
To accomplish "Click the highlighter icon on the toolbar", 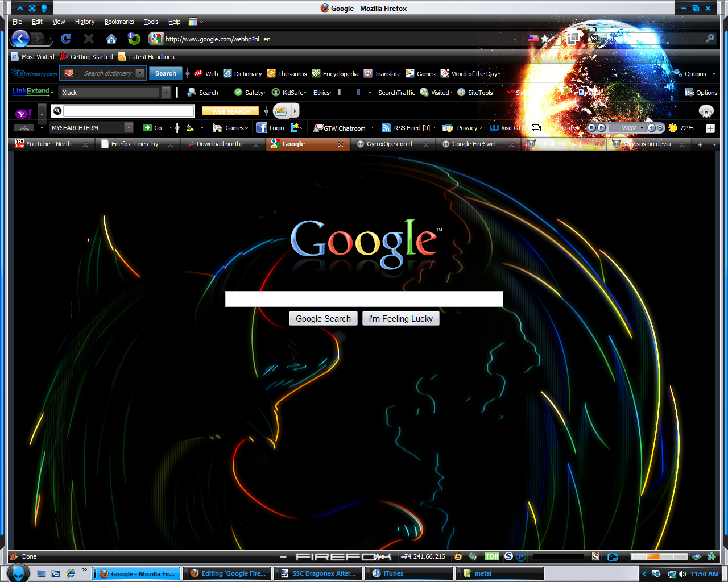I will click(x=190, y=128).
